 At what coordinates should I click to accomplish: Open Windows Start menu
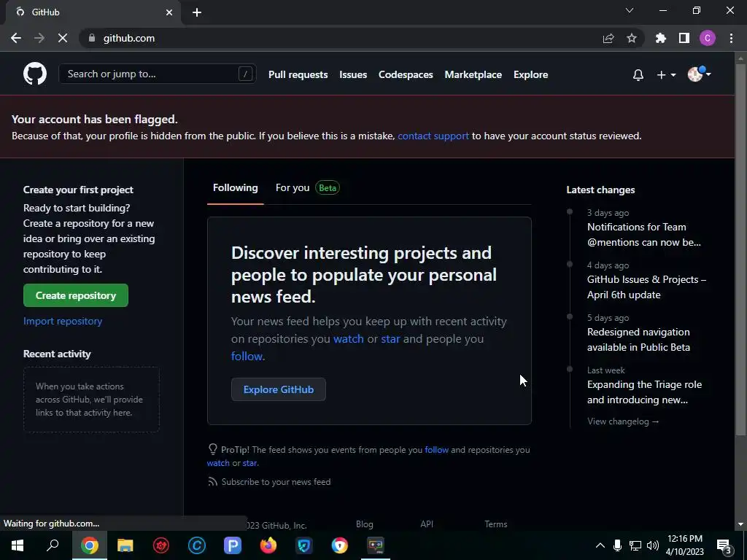(18, 545)
